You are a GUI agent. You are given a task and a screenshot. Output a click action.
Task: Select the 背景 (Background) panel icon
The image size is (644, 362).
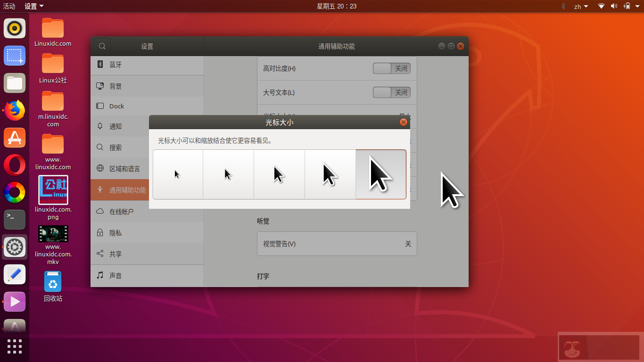(100, 86)
